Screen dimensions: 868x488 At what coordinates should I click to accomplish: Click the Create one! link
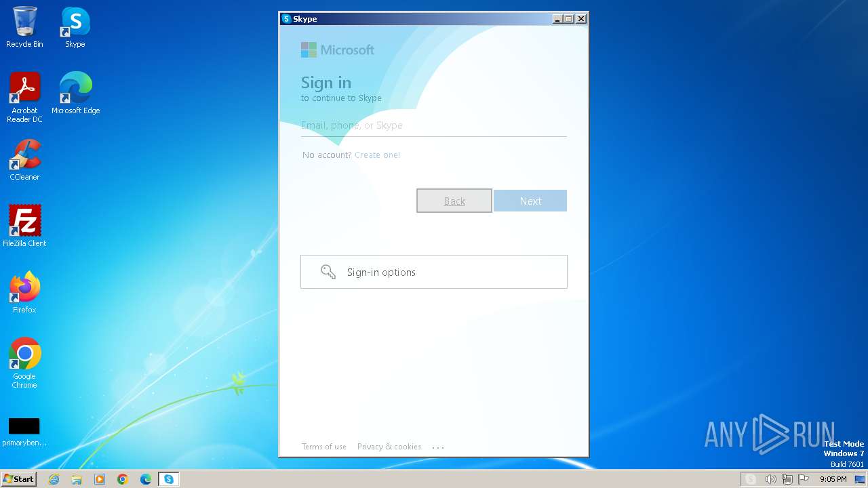377,155
